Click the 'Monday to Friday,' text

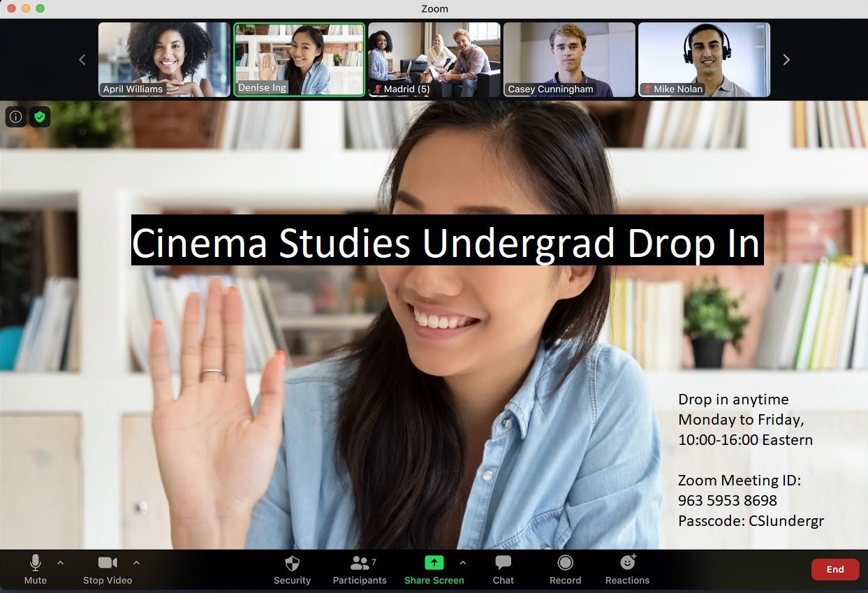click(742, 420)
